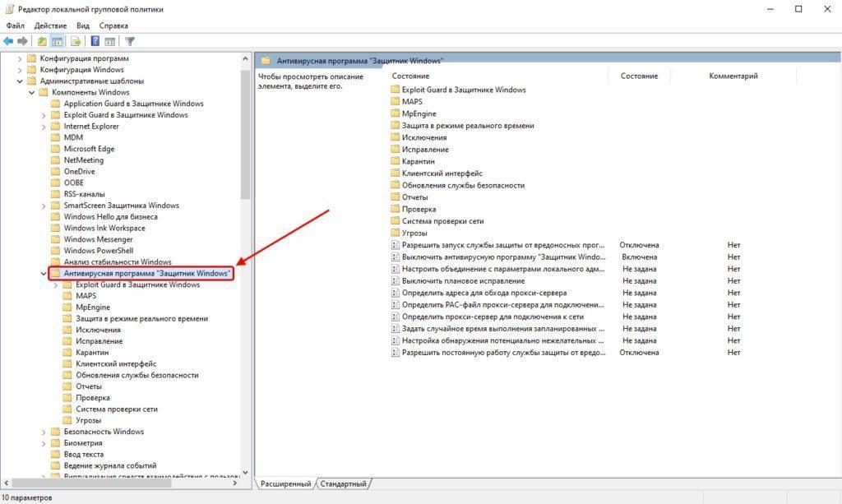Image resolution: width=842 pixels, height=504 pixels.
Task: Click the Ввод текста folder icon in tree
Action: [x=55, y=454]
